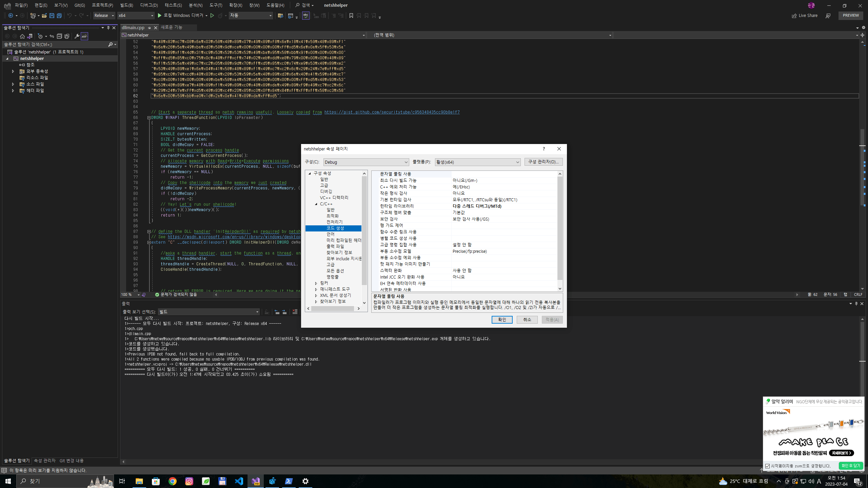
Task: Click the help question mark in property dialog
Action: click(x=544, y=149)
